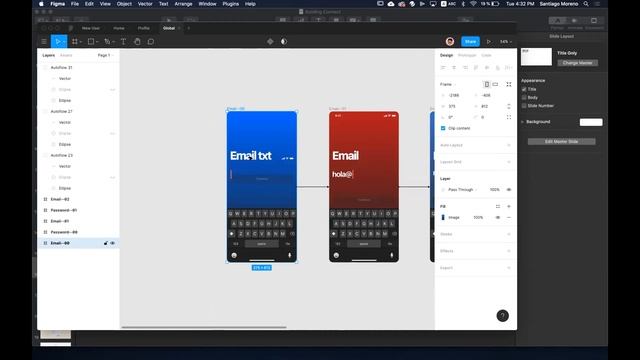Click the help question mark button
This screenshot has width=640, height=360.
pos(502,316)
